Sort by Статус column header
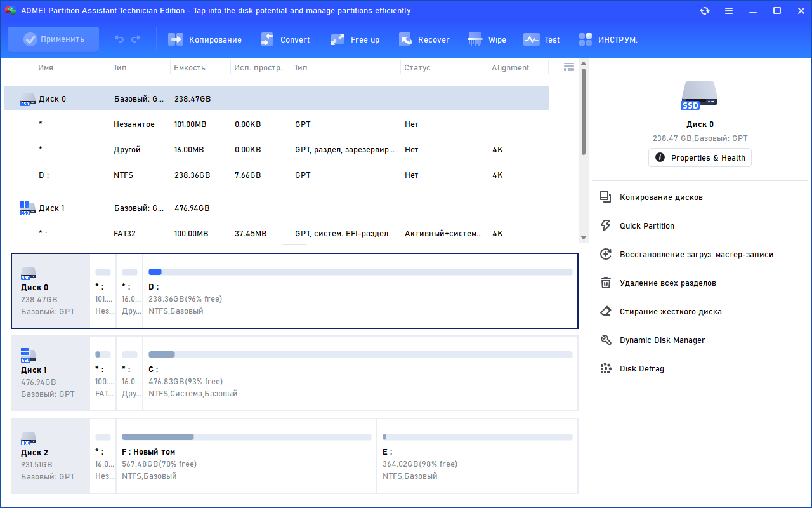 pos(417,68)
